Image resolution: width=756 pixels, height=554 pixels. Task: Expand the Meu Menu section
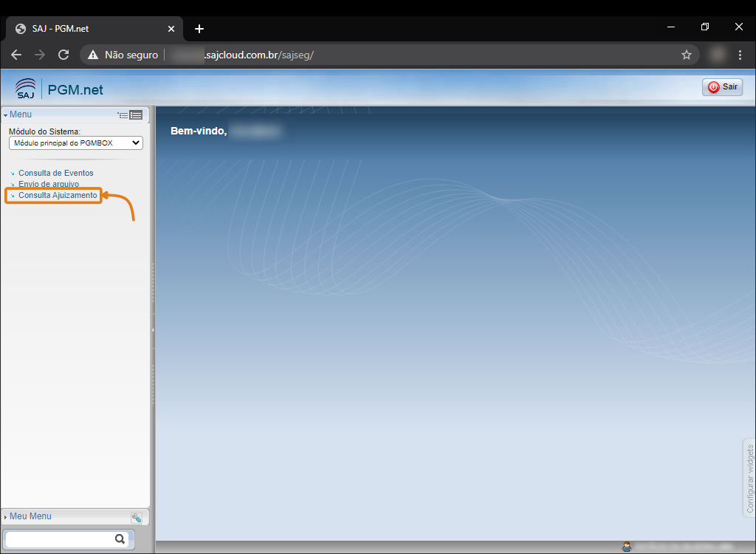(30, 516)
